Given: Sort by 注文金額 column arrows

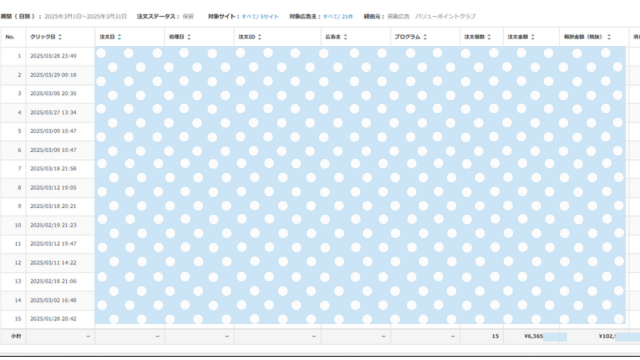Looking at the screenshot, I should point(533,37).
